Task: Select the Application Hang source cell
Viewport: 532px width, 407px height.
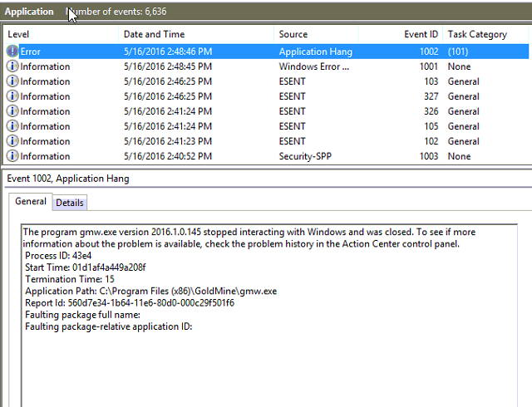Action: click(315, 51)
